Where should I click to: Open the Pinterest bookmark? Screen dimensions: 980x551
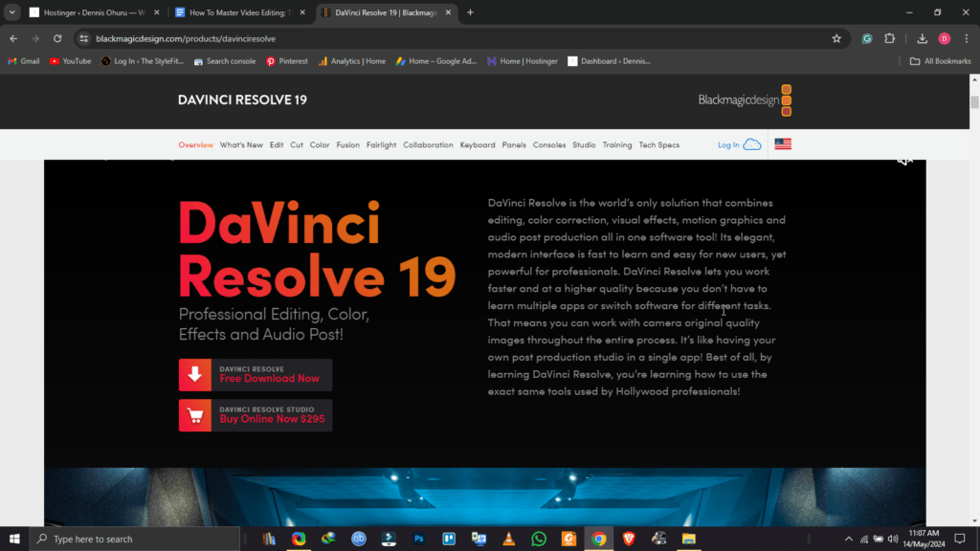coord(287,61)
